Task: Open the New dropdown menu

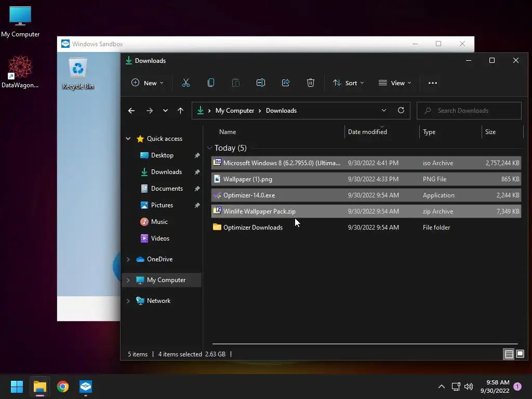Action: 148,83
